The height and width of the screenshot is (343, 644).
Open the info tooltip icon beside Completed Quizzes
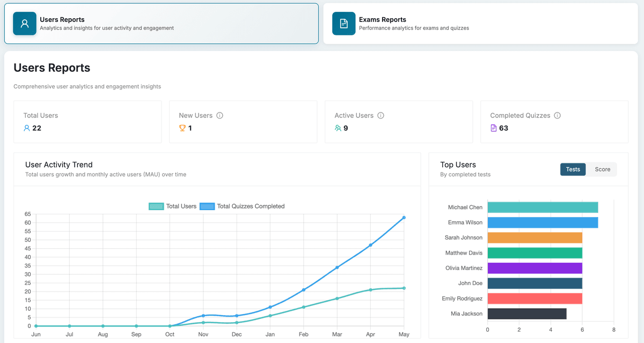557,115
